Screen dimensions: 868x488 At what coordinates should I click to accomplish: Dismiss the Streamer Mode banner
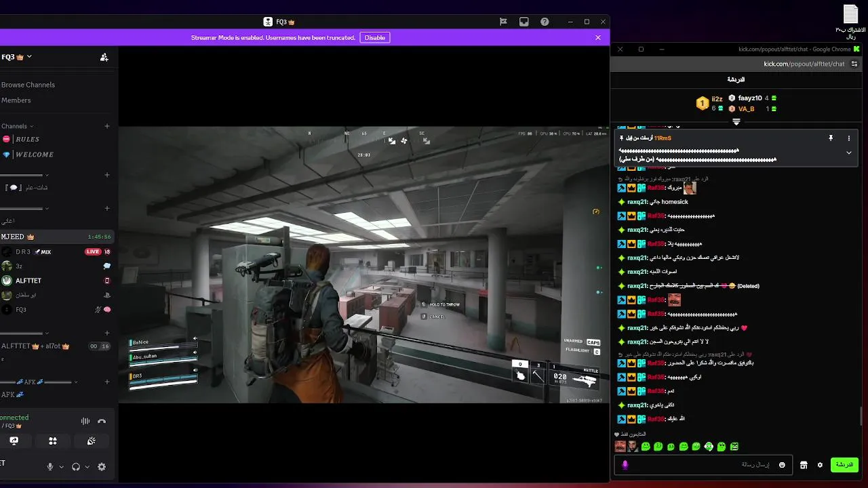598,38
